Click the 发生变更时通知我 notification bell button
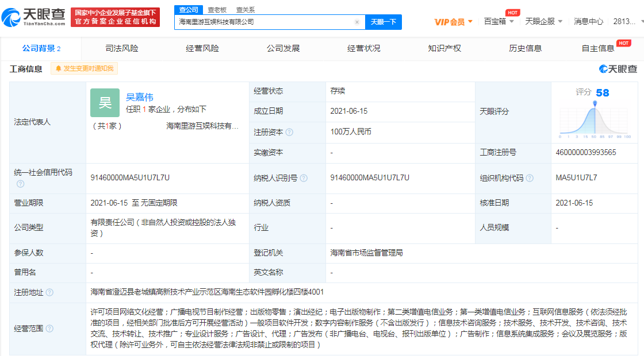The image size is (644, 356). pyautogui.click(x=84, y=68)
